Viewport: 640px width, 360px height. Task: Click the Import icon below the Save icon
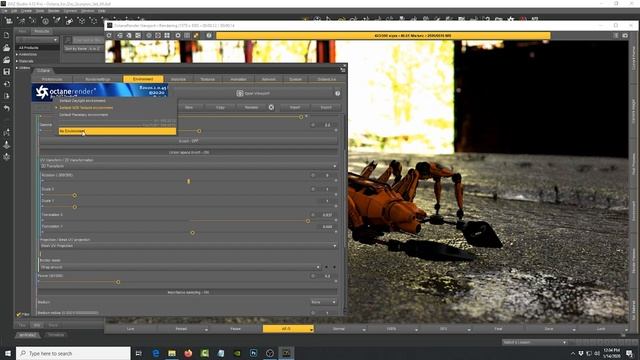coord(7,84)
